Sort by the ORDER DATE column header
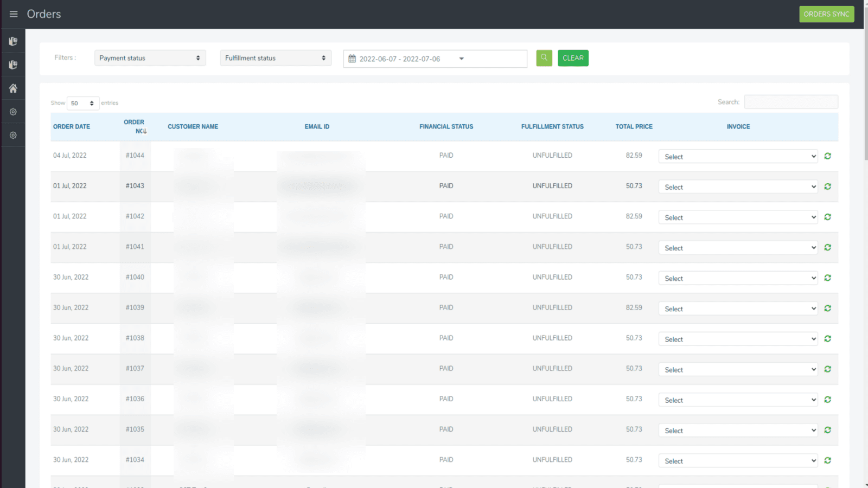 (x=71, y=126)
